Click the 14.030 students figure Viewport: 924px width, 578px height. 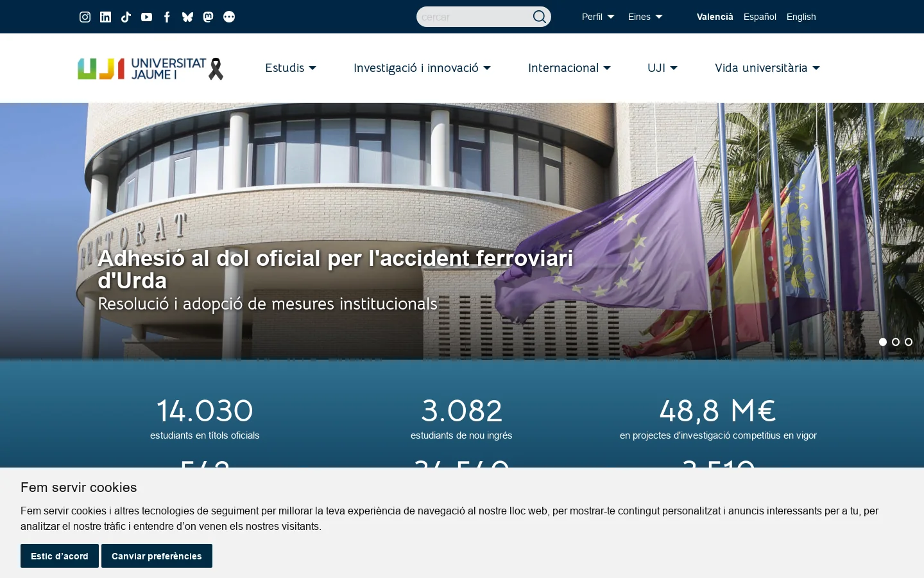pyautogui.click(x=205, y=410)
